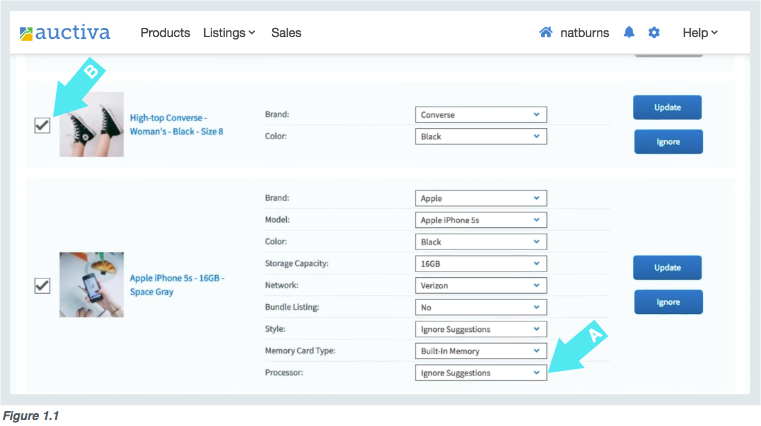Open the Brand dropdown showing Apple
Image resolution: width=761 pixels, height=426 pixels.
point(480,198)
